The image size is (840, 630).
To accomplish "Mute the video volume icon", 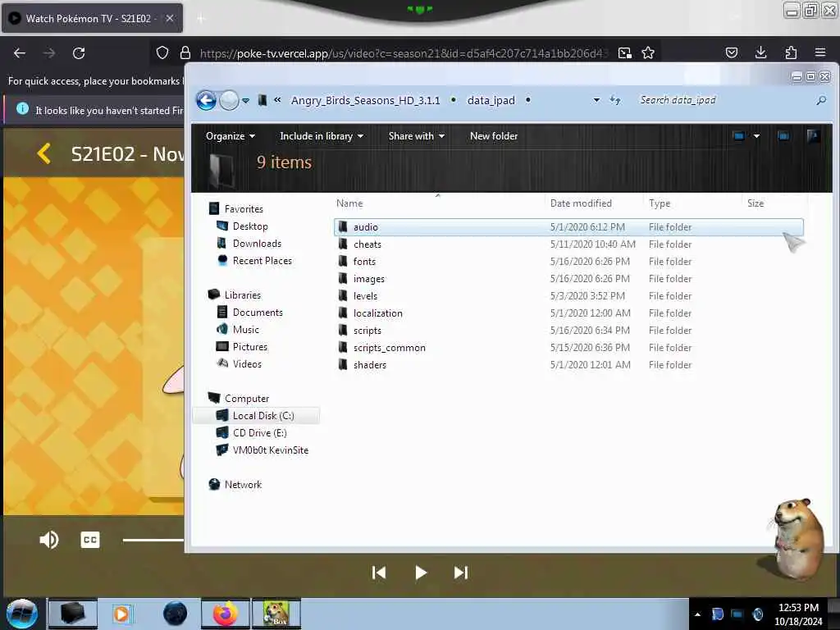I will coord(48,540).
